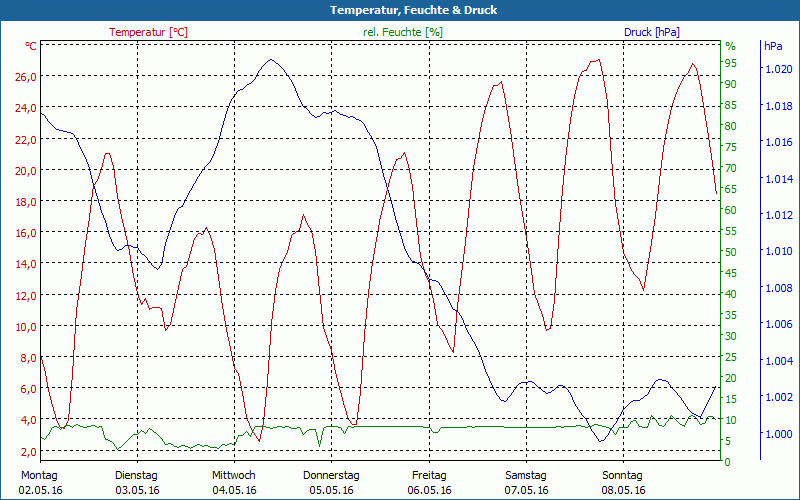The width and height of the screenshot is (800, 500).
Task: Click the red "°C" unit label
Action: 31,46
